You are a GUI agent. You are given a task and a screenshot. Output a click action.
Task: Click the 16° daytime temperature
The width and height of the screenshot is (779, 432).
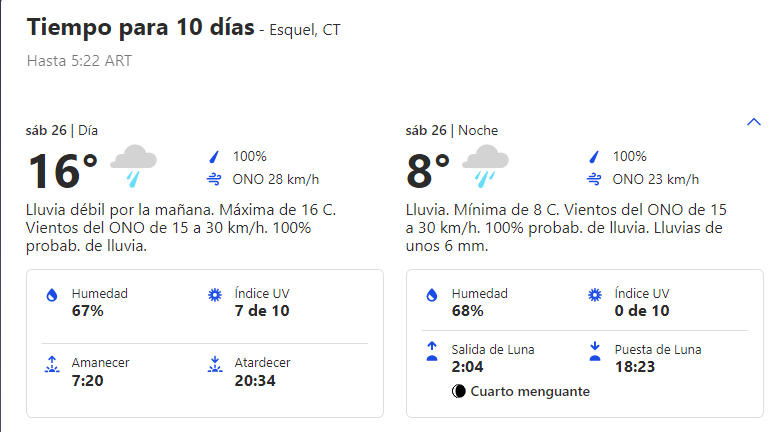coord(62,171)
